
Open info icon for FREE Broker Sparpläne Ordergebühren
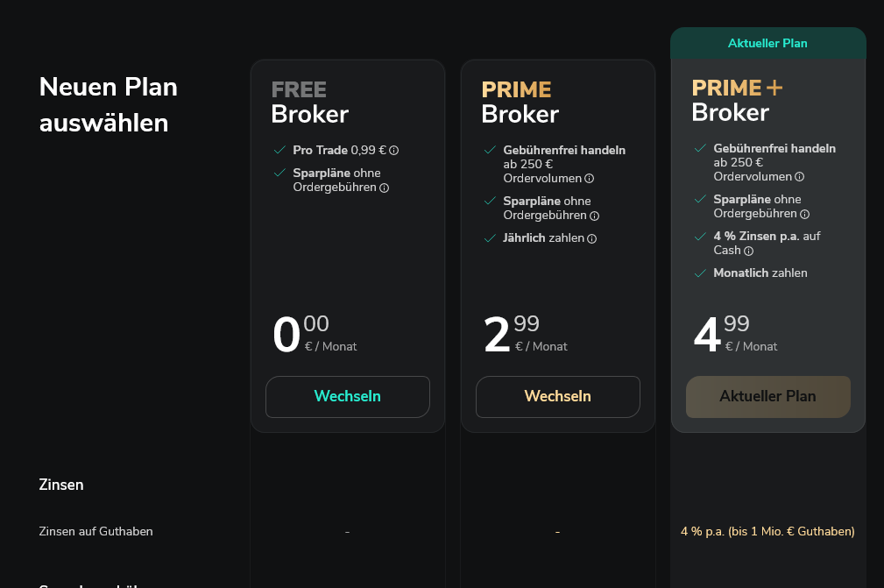[x=384, y=188]
